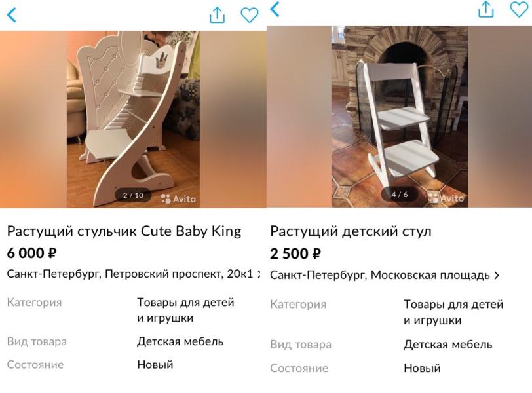This screenshot has height=393, width=532.
Task: Click the Avito watermark on right photo
Action: coord(446,198)
